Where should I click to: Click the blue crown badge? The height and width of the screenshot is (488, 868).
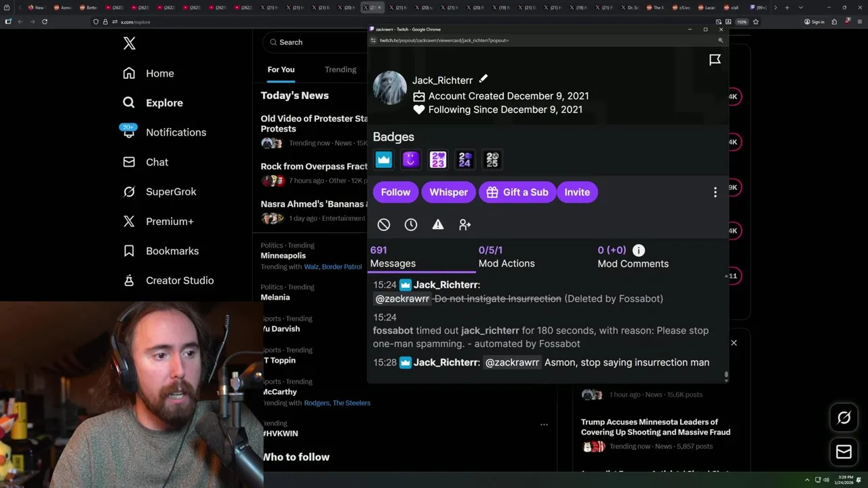[384, 159]
